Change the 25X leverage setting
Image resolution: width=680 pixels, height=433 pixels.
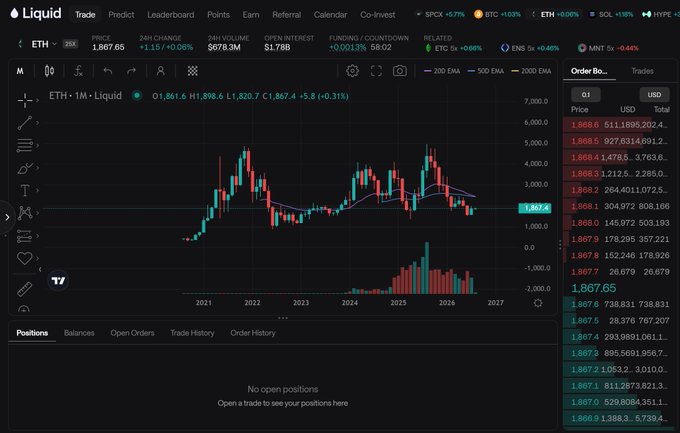click(x=70, y=44)
